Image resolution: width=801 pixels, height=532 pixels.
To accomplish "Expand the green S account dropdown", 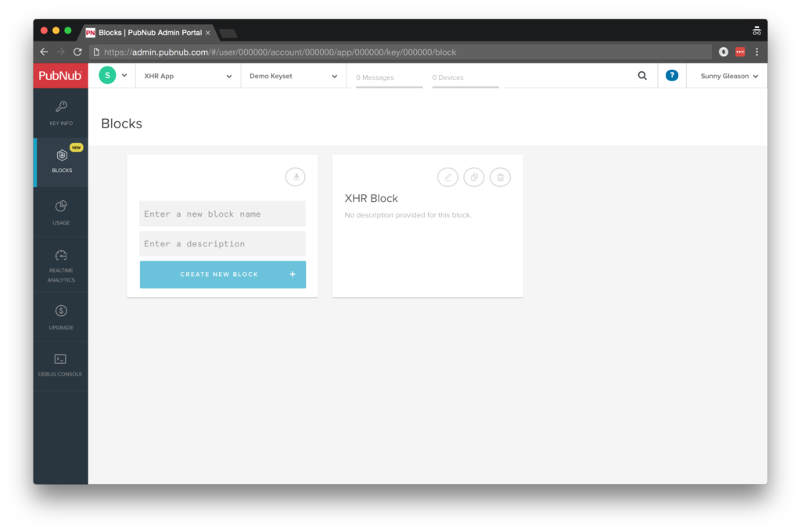I will pyautogui.click(x=113, y=76).
